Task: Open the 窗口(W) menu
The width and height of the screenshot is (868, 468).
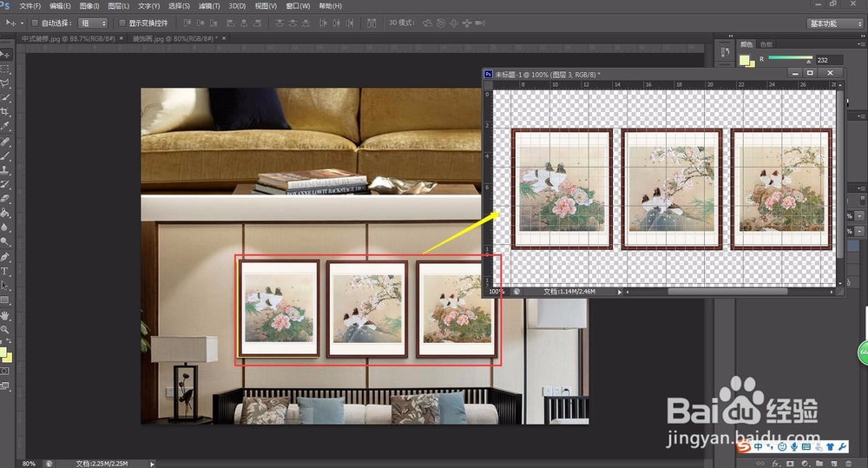Action: 298,6
